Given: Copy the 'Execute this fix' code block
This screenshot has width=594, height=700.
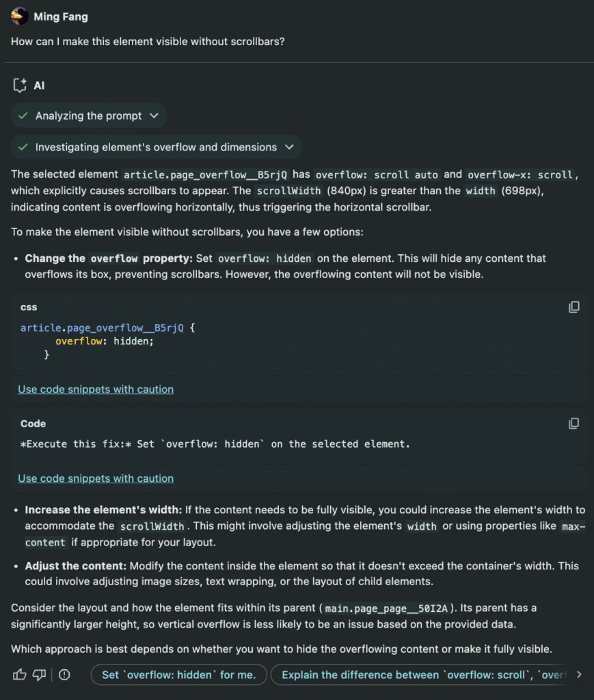Looking at the screenshot, I should pyautogui.click(x=574, y=423).
